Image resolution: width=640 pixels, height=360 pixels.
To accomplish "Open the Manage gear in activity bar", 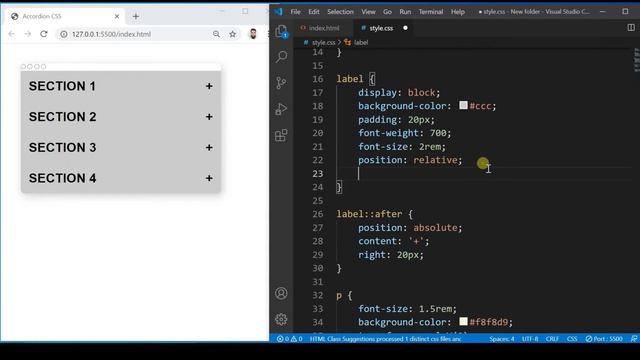I will point(281,319).
